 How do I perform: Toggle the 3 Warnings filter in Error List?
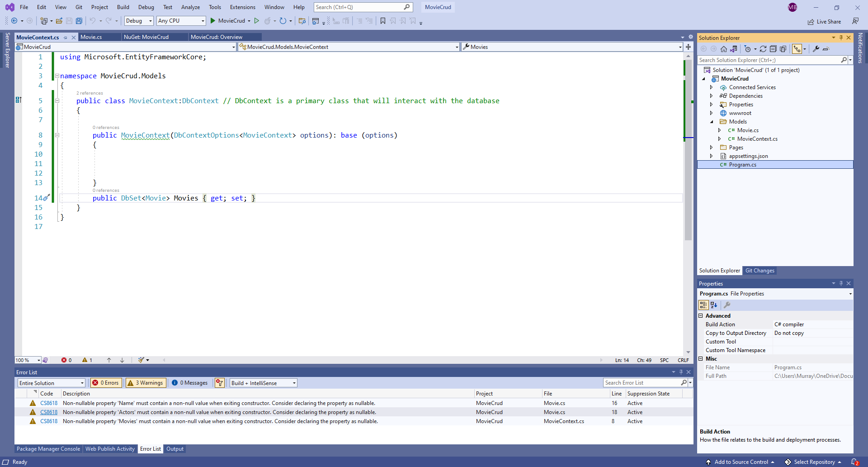pyautogui.click(x=146, y=383)
